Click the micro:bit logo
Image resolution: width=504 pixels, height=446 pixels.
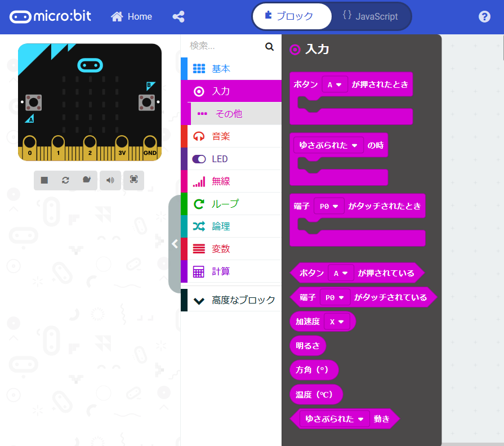51,16
